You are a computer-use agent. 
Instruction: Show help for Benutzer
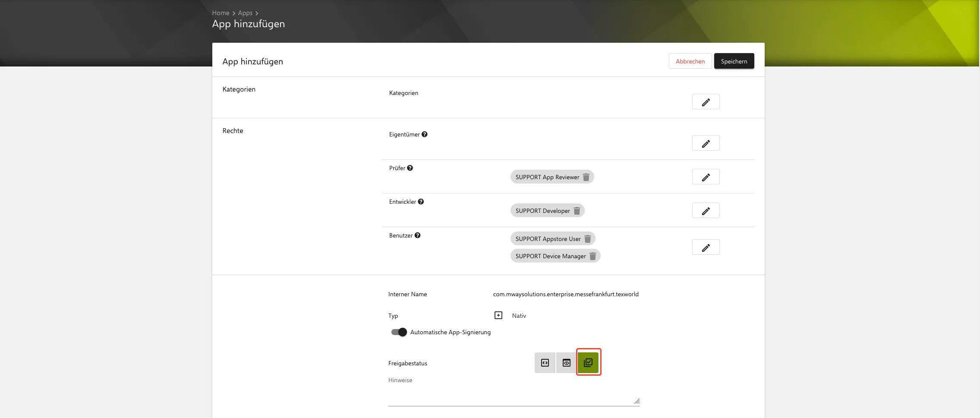pyautogui.click(x=417, y=235)
